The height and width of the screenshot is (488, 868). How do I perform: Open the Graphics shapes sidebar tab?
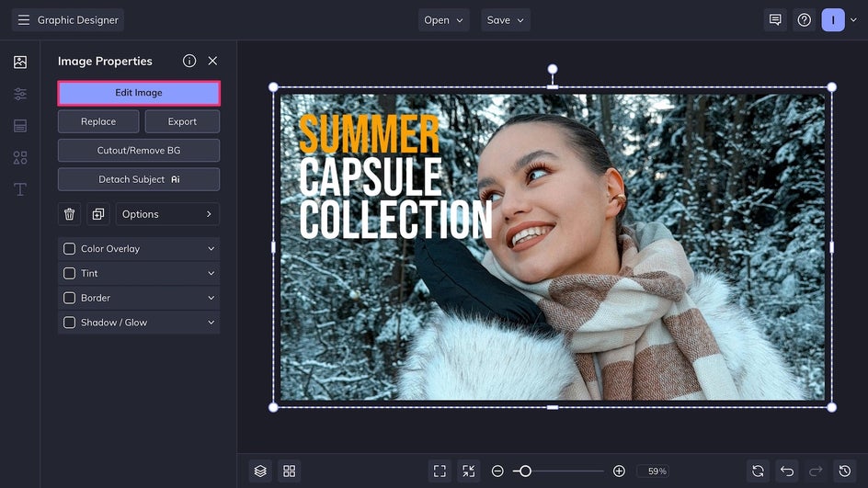click(x=20, y=158)
